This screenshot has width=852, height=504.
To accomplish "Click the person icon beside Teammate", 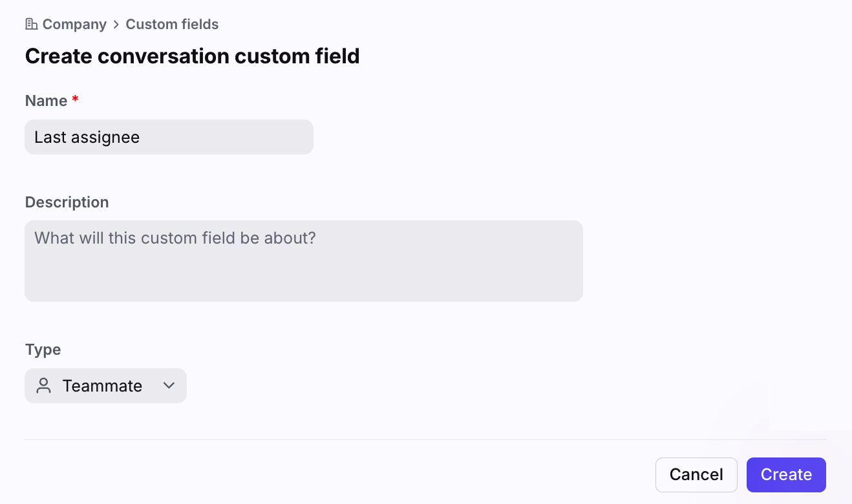I will coord(44,386).
